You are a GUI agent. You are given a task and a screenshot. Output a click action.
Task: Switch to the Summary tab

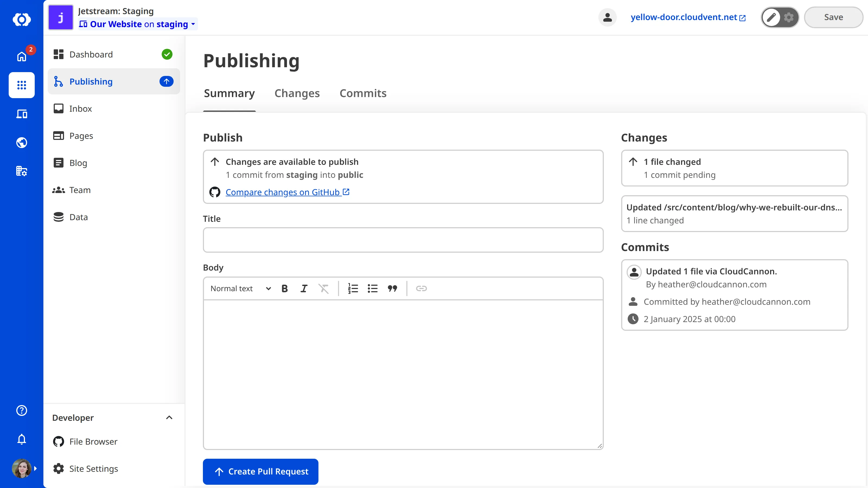pyautogui.click(x=229, y=93)
